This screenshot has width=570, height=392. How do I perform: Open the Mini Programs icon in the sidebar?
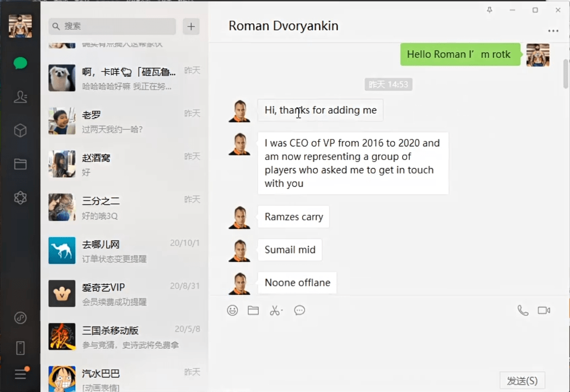(20, 318)
